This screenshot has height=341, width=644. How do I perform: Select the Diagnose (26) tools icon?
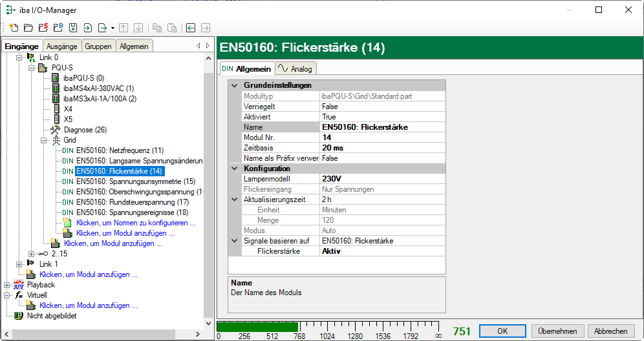[x=56, y=129]
